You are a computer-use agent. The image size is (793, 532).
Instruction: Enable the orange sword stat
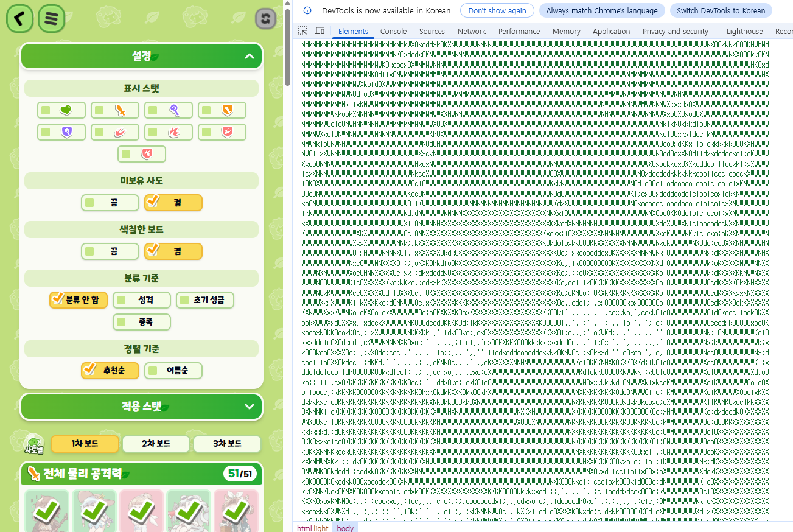click(x=114, y=110)
